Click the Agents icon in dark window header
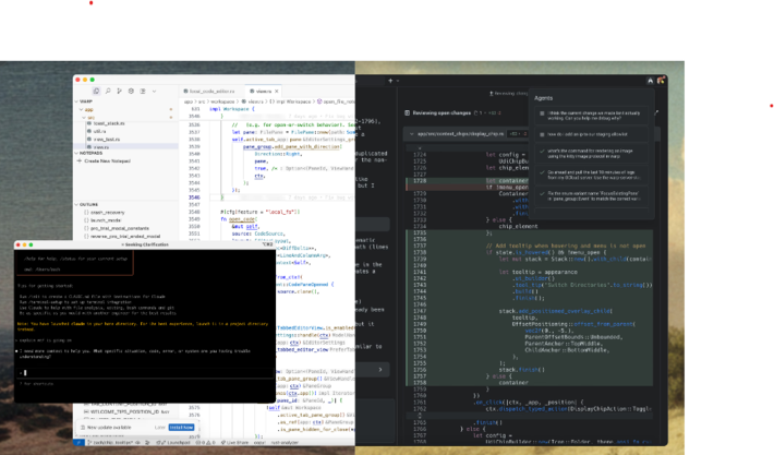Screen dimensions: 774x455 pyautogui.click(x=649, y=80)
